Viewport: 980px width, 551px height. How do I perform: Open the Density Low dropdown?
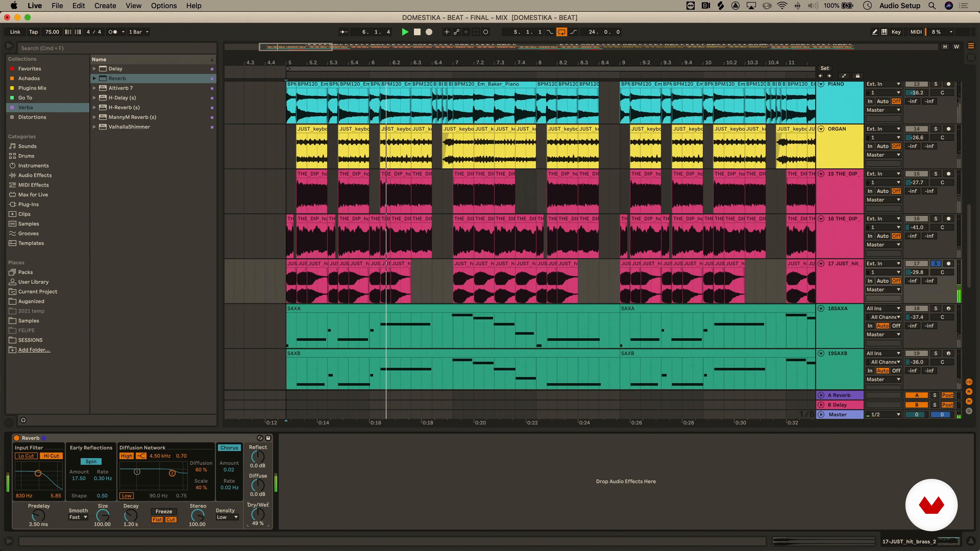pos(227,517)
